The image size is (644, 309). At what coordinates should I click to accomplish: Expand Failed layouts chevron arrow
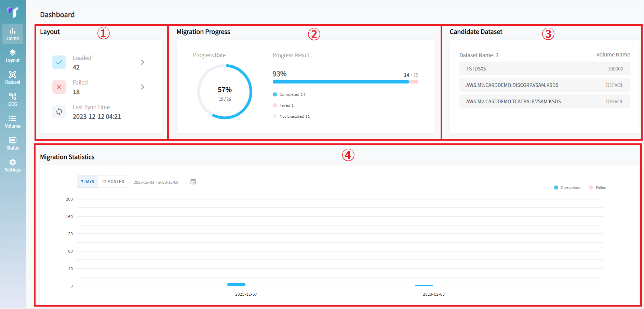tap(143, 87)
